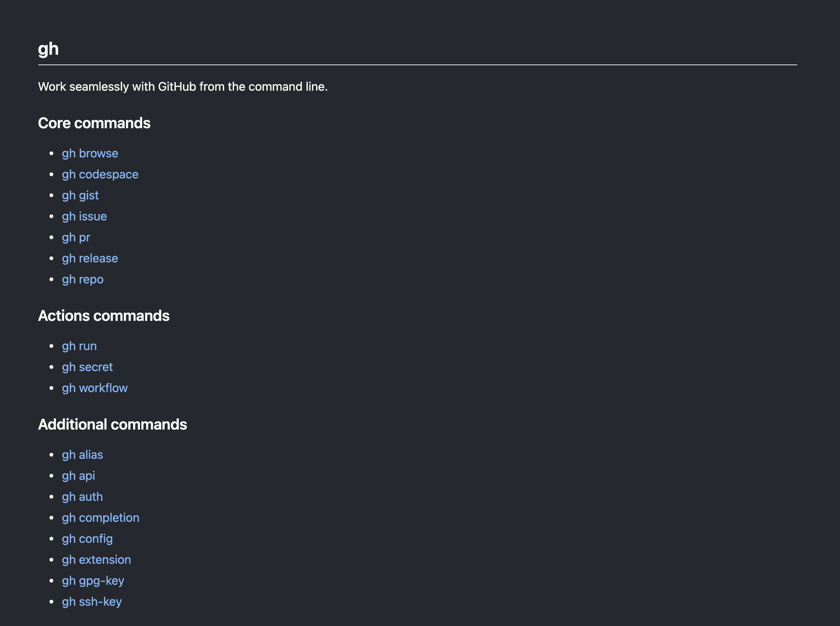Open the gh config link
This screenshot has height=626, width=840.
click(x=87, y=539)
